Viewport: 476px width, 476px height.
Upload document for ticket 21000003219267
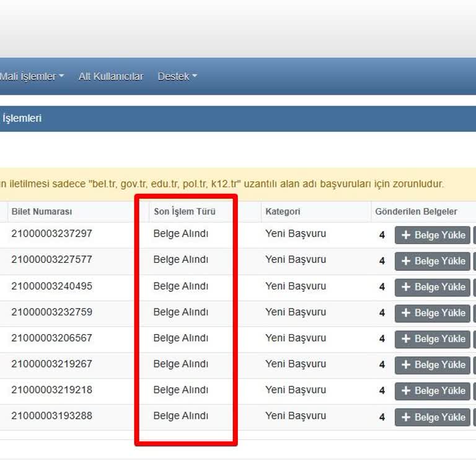[x=433, y=365]
